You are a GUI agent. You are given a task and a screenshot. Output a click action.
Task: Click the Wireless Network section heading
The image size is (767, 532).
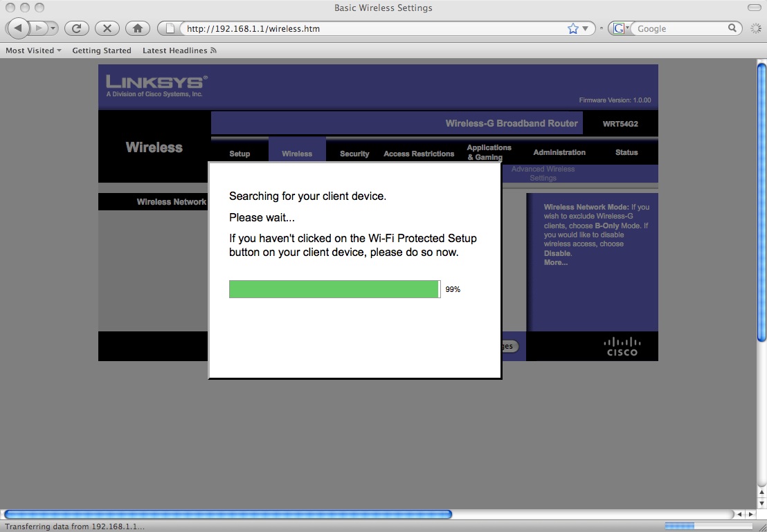pos(171,201)
